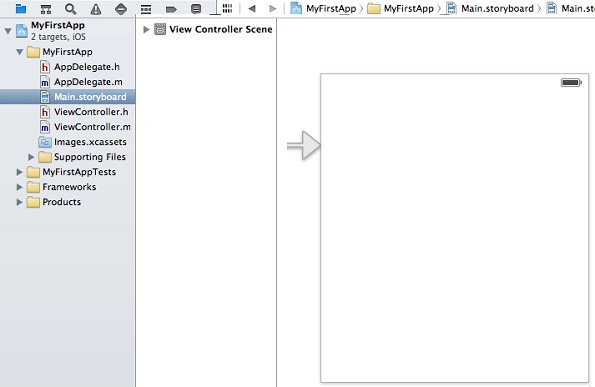This screenshot has height=387, width=595.
Task: Open the Issue navigator warning icon
Action: [x=96, y=8]
